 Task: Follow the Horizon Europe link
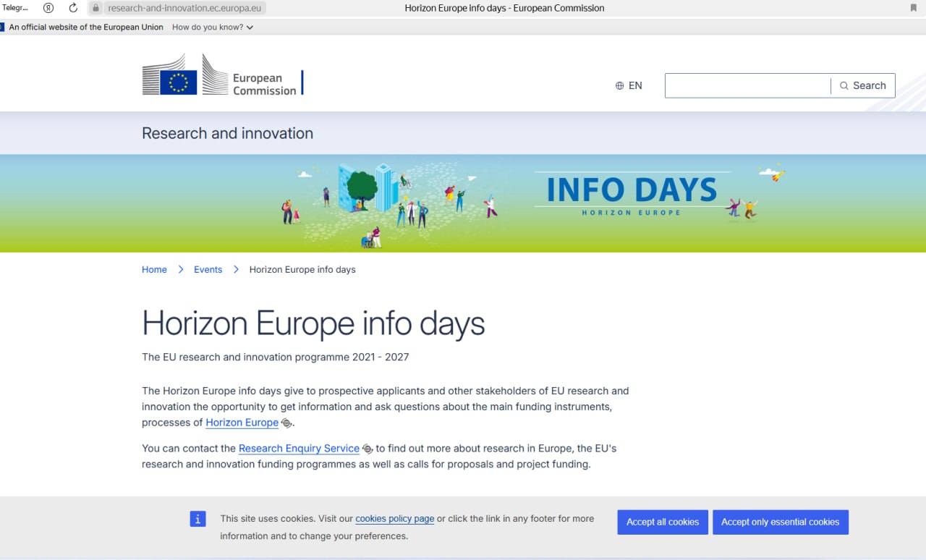tap(242, 423)
